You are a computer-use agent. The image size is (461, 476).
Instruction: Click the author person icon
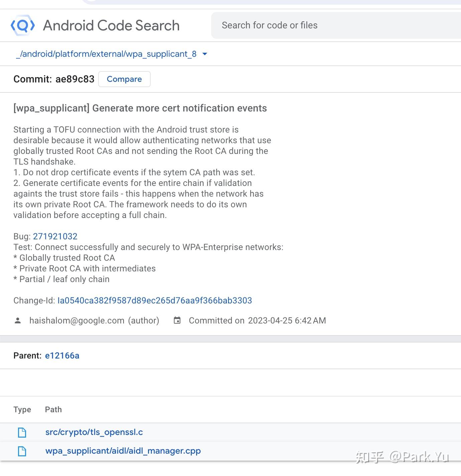tap(17, 320)
